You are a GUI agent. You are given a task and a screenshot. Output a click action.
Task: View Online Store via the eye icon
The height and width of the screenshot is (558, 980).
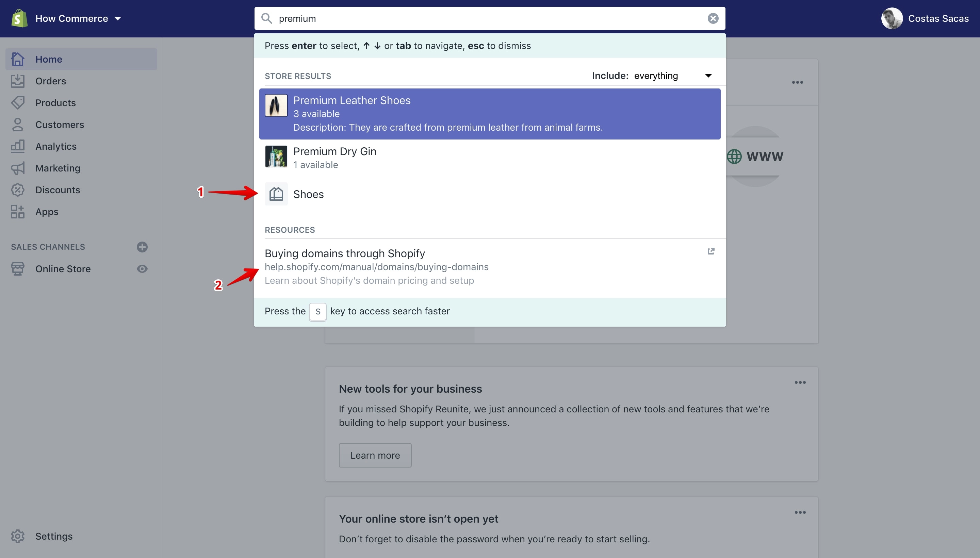[142, 269]
